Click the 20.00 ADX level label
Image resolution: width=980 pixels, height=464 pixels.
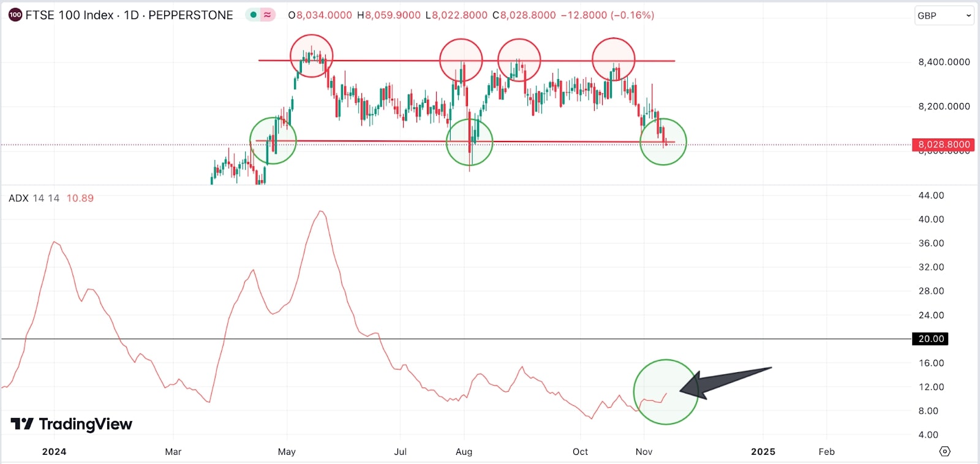click(931, 338)
